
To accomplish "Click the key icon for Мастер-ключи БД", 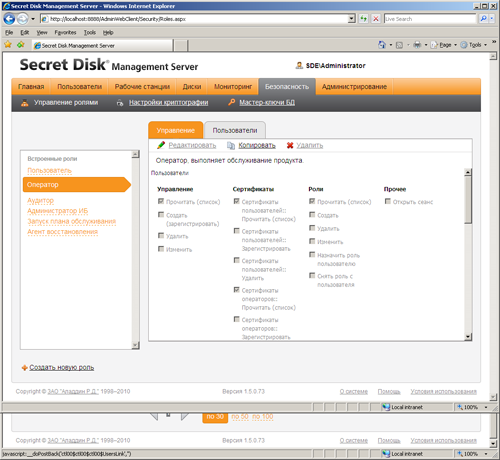I will pyautogui.click(x=232, y=102).
